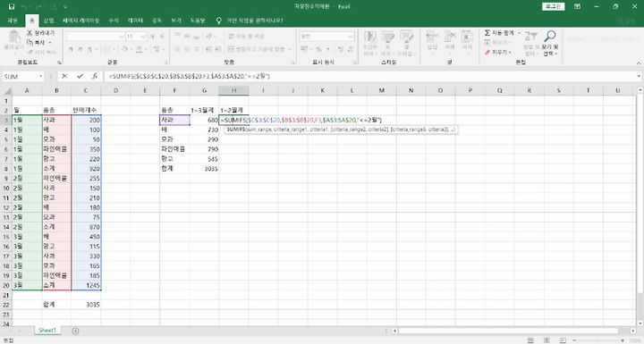
Task: Click the Paste clipboard icon
Action: [x=14, y=37]
